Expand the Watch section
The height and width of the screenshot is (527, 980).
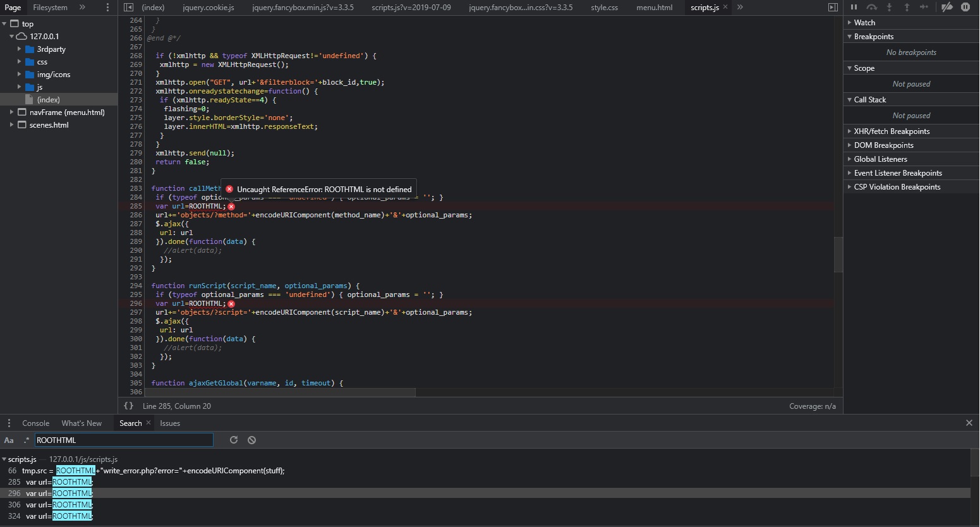pos(850,22)
